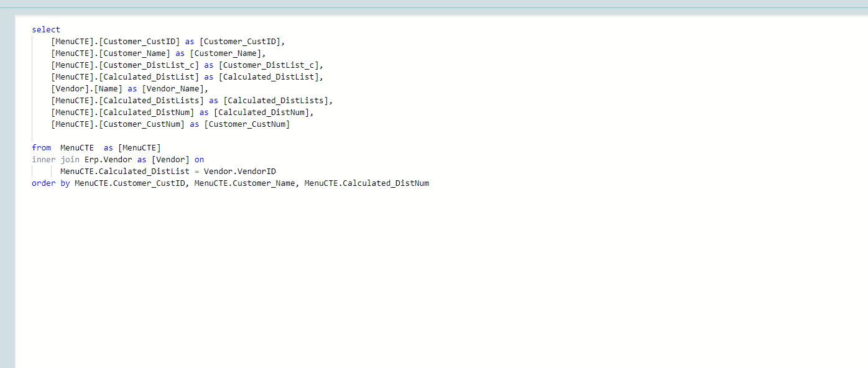The image size is (868, 368).
Task: Click the order by keywords
Action: pyautogui.click(x=50, y=183)
